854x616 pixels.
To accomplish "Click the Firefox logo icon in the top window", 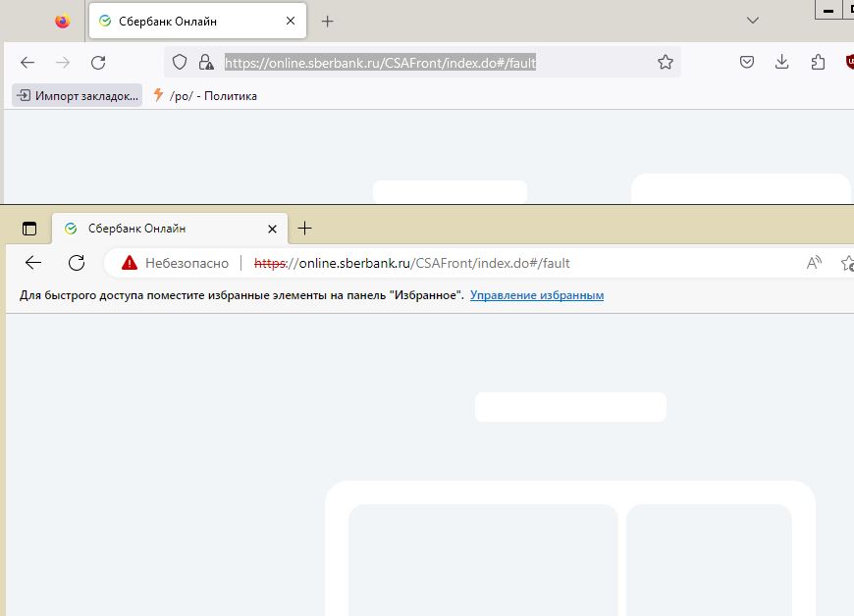I will coord(63,22).
